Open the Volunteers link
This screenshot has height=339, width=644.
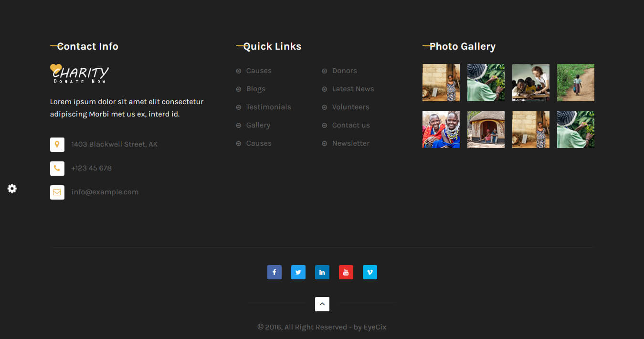pos(350,107)
